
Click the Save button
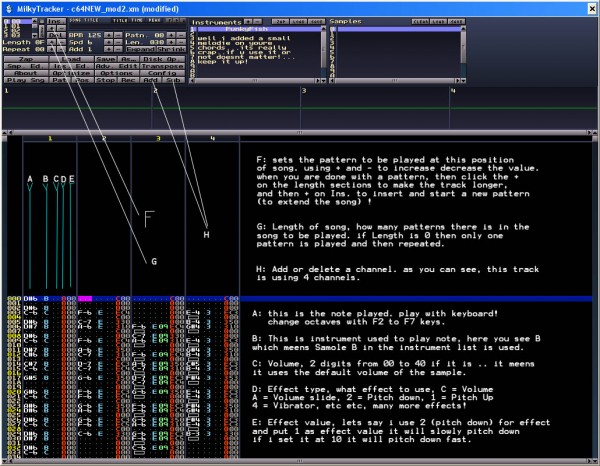point(106,59)
